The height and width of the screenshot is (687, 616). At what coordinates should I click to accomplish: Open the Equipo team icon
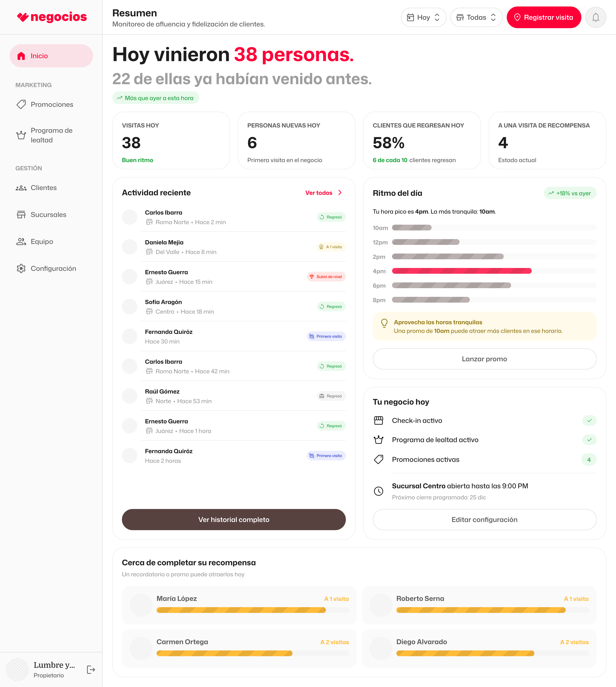click(21, 241)
